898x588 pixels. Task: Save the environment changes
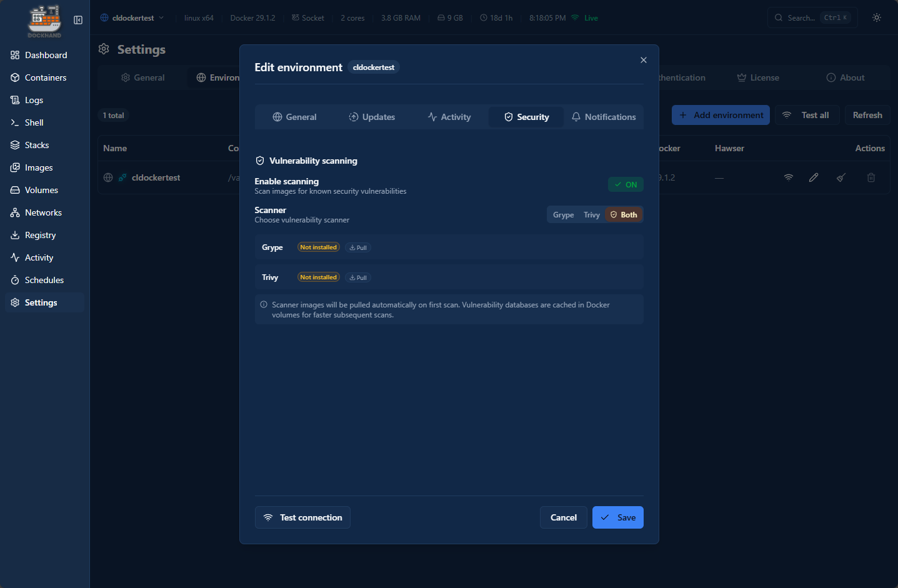pyautogui.click(x=617, y=517)
